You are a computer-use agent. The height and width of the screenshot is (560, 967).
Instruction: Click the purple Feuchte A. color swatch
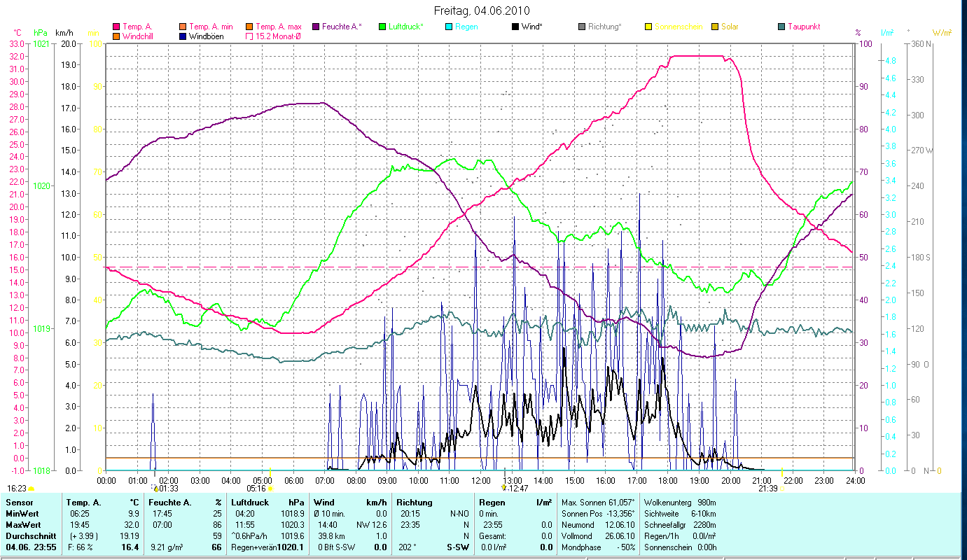click(x=315, y=27)
